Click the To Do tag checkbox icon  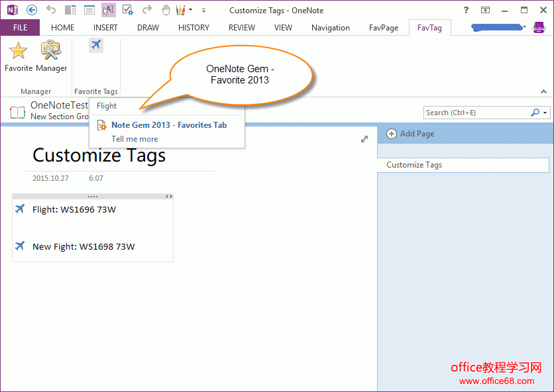(x=128, y=10)
